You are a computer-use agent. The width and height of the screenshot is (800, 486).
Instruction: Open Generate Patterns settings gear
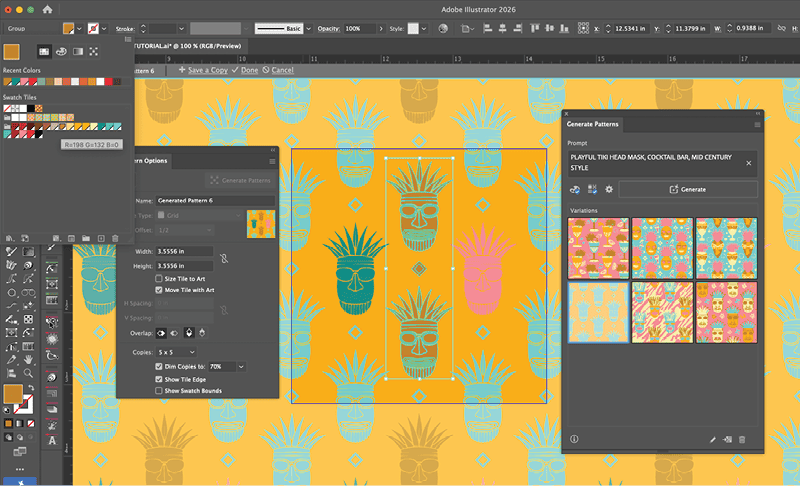[607, 189]
